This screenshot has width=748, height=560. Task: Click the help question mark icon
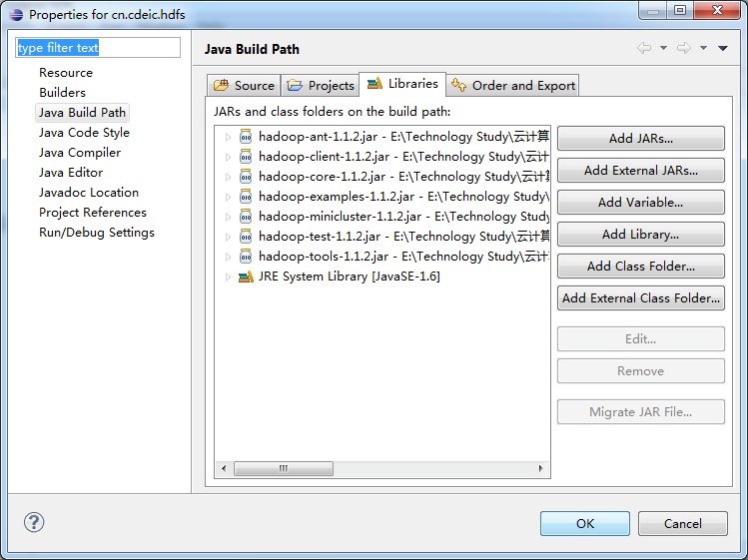tap(34, 522)
